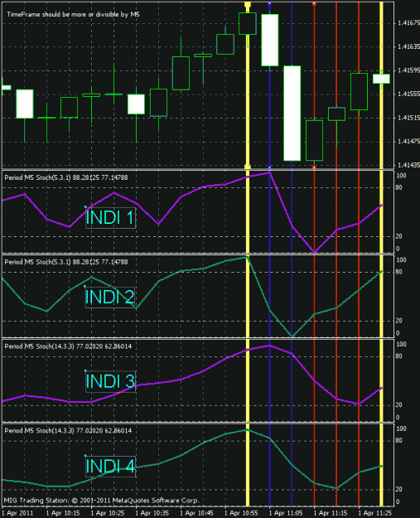Click the 1.41635 price scale label
Image resolution: width=420 pixels, height=518 pixels.
[408, 46]
